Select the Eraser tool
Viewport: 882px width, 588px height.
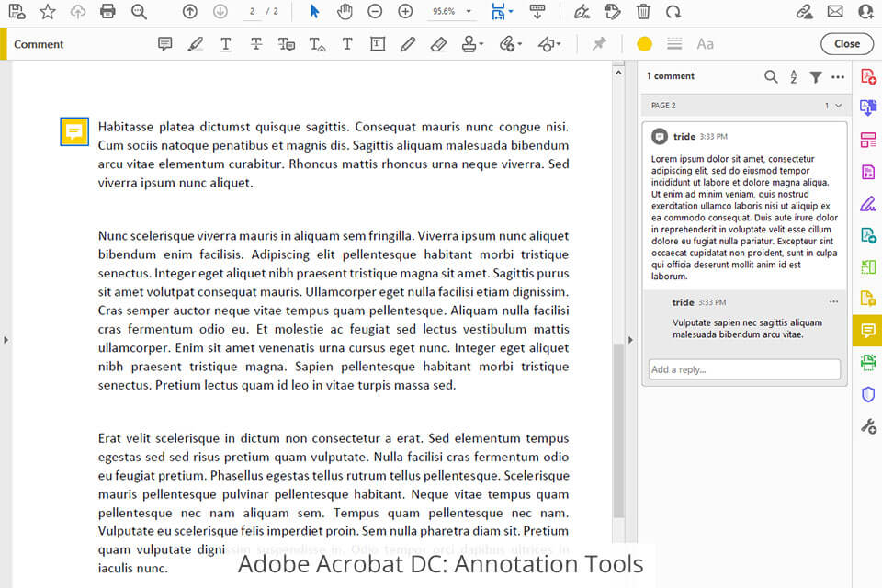(438, 44)
